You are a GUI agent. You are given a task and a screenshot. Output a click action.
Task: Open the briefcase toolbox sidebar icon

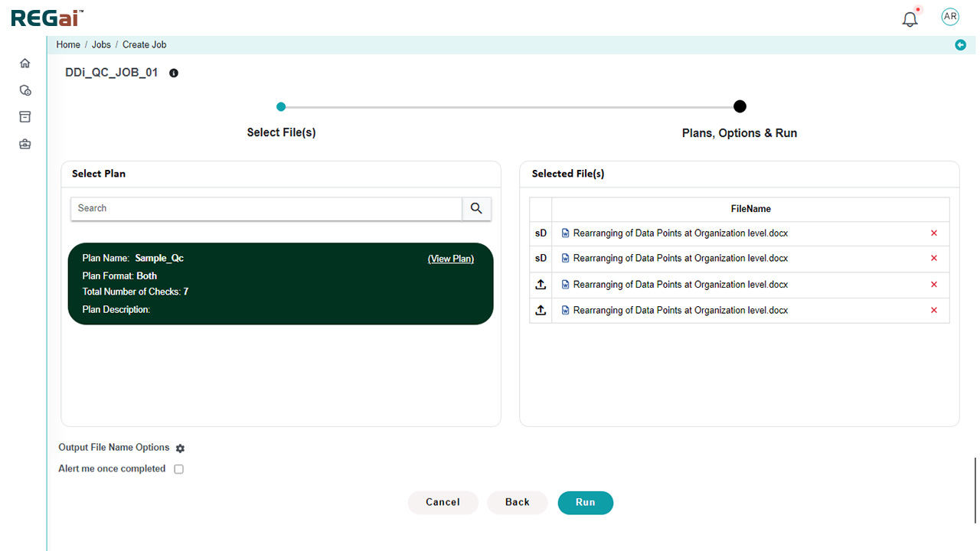[24, 144]
